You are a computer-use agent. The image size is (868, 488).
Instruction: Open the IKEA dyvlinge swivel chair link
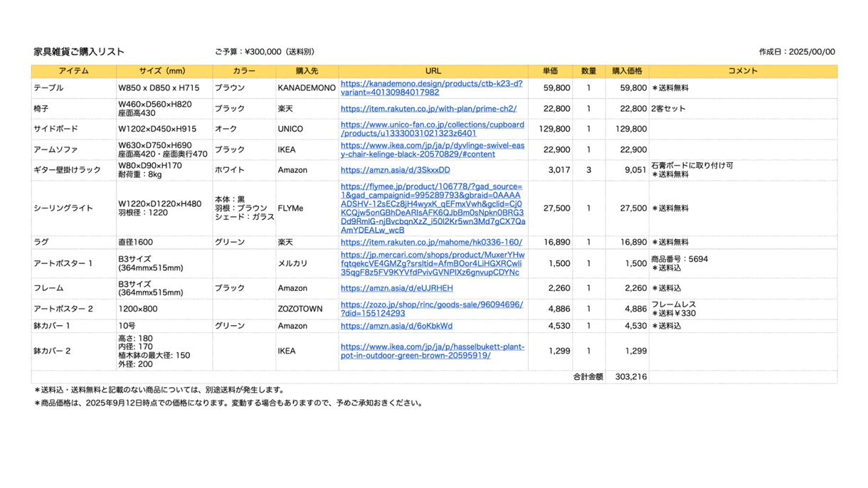pyautogui.click(x=433, y=149)
